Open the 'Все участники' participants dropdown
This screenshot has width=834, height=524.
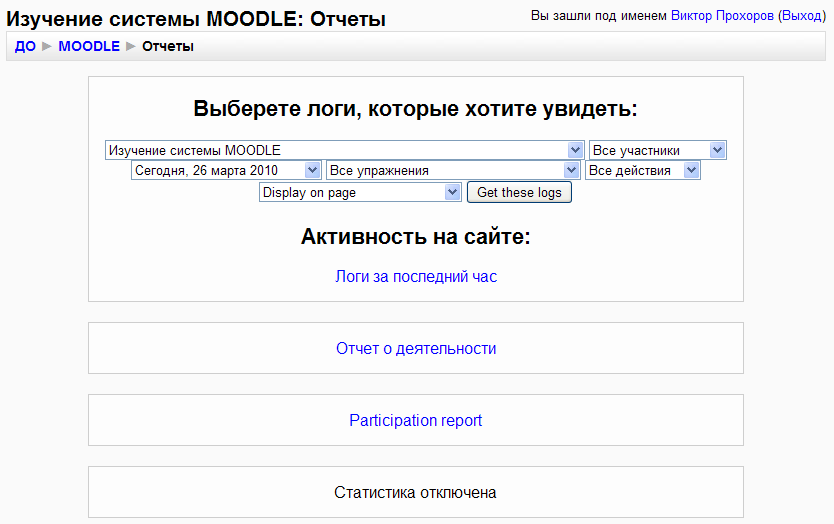click(x=657, y=150)
